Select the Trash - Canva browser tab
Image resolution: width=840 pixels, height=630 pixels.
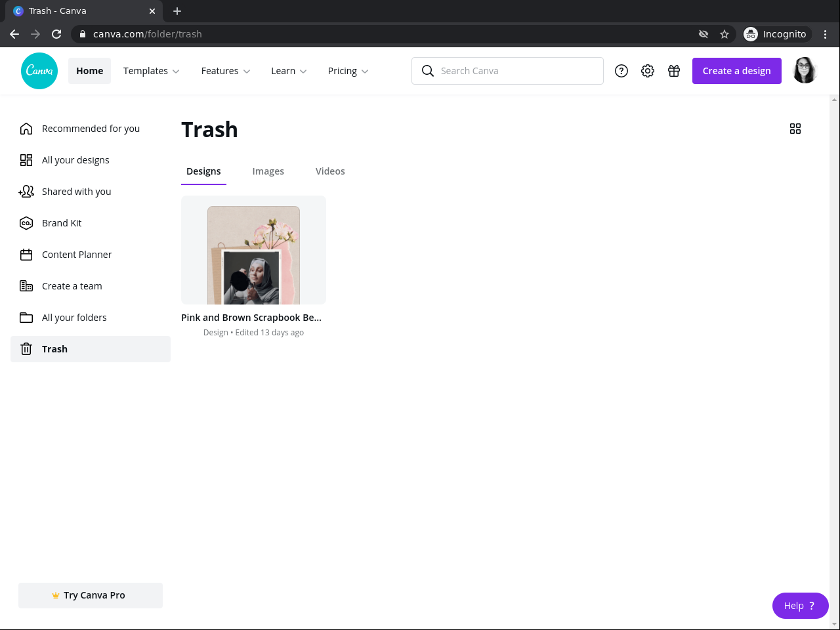click(85, 11)
